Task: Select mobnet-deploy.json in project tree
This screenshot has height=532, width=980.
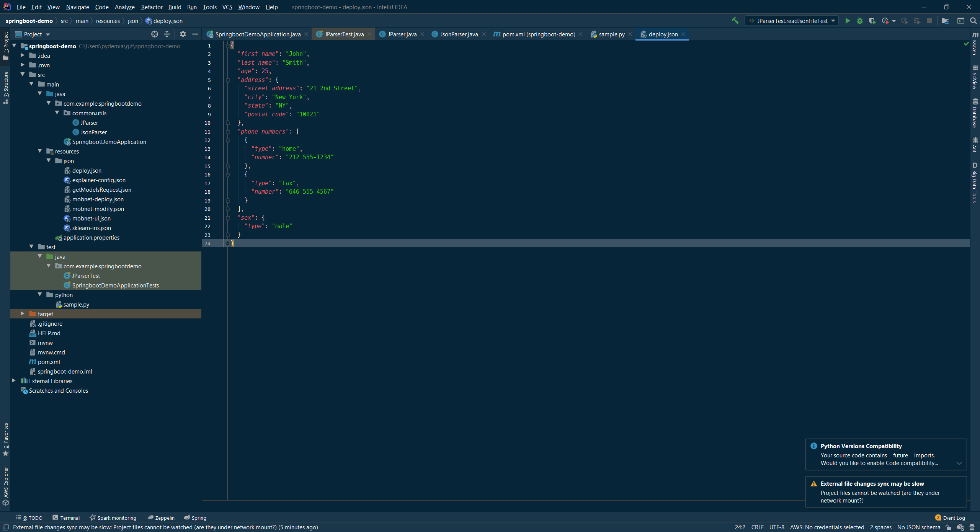Action: point(98,199)
